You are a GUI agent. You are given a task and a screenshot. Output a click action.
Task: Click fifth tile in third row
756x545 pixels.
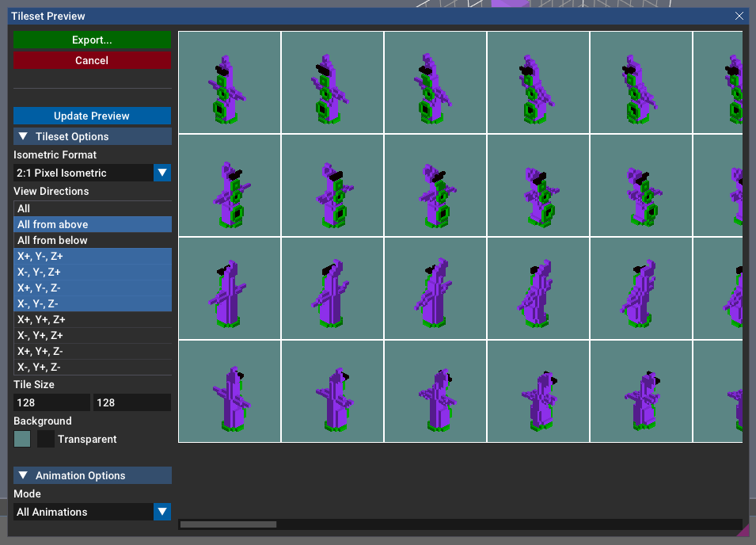(x=641, y=288)
